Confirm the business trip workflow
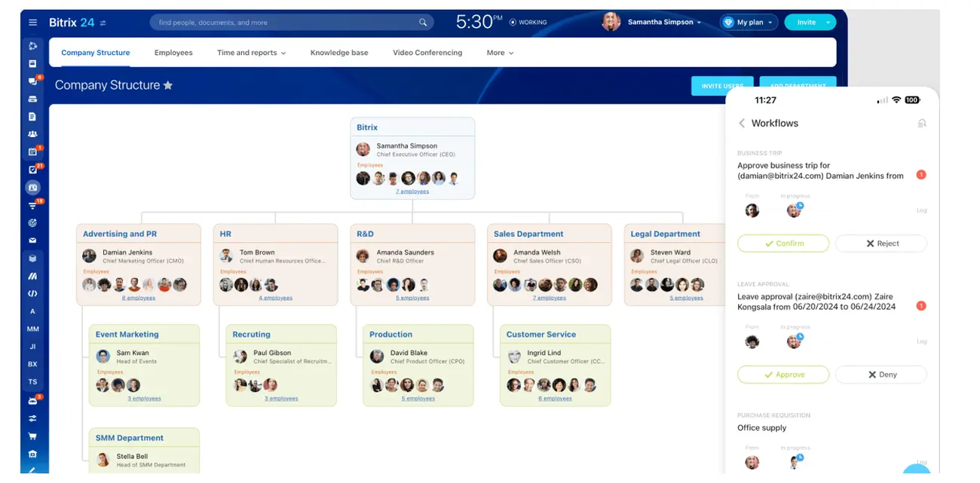Viewport: 980px width, 483px height. coord(783,243)
